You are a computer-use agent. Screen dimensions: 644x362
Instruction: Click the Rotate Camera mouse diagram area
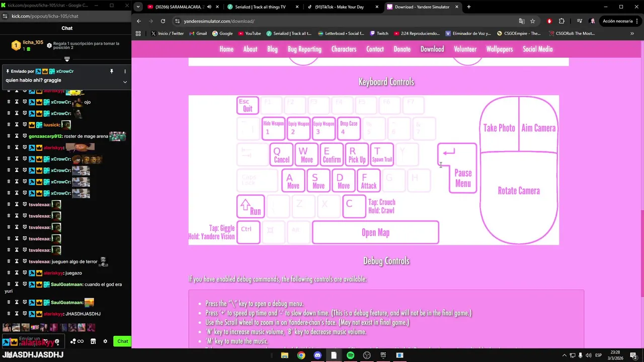pyautogui.click(x=519, y=191)
